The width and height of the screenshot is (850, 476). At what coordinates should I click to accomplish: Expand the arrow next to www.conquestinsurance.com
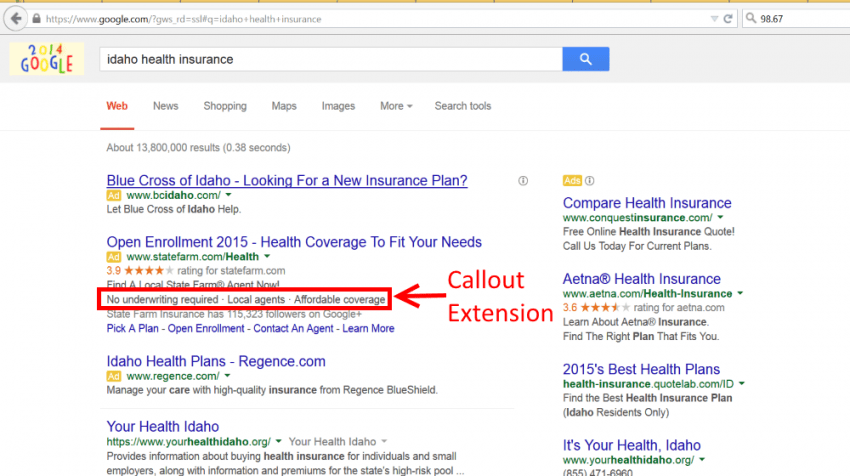pyautogui.click(x=720, y=217)
